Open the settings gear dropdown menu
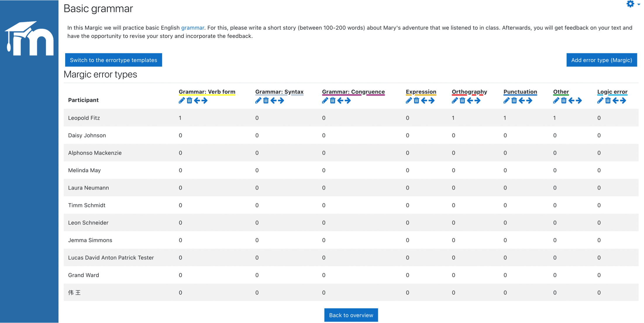The image size is (644, 323). pyautogui.click(x=632, y=4)
